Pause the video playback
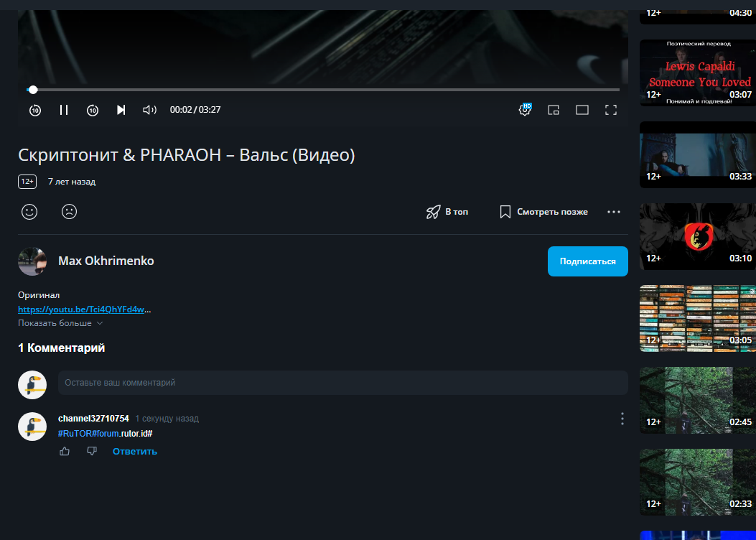 click(x=64, y=110)
